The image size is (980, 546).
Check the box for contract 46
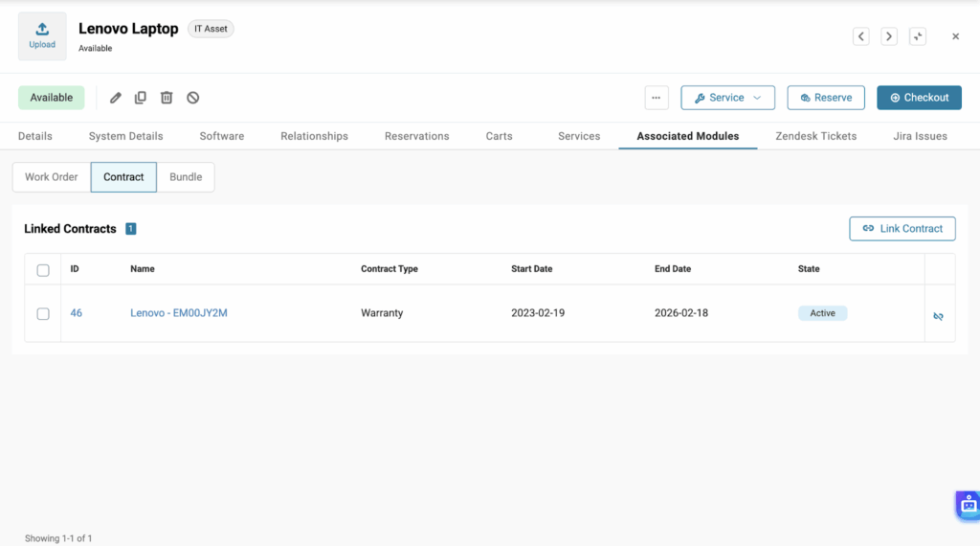click(x=43, y=313)
